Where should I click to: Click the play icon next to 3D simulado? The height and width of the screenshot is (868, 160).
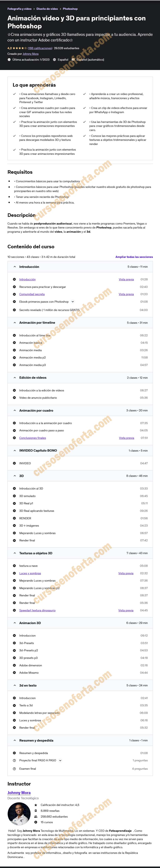[x=14, y=496]
